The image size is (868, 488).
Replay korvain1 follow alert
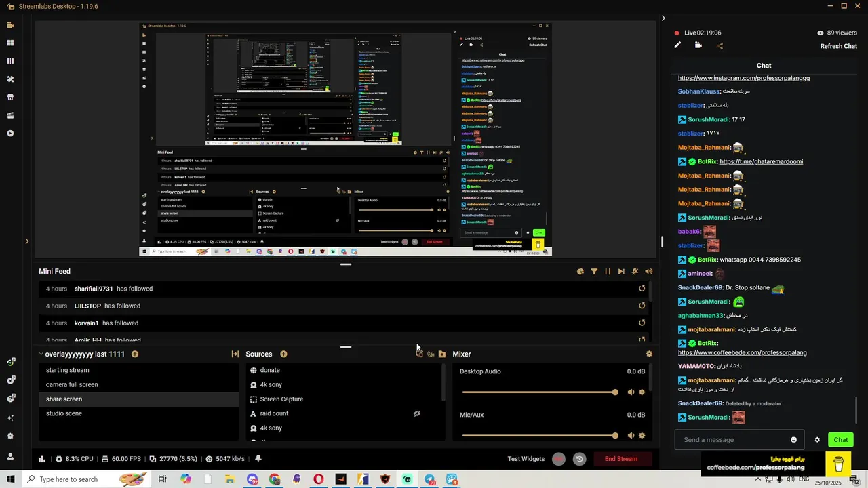pos(642,323)
